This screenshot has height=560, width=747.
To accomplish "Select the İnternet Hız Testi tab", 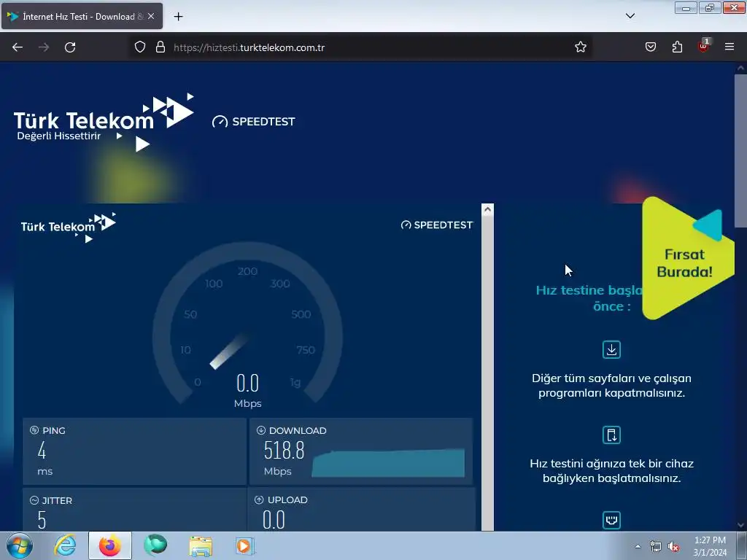I will click(82, 16).
